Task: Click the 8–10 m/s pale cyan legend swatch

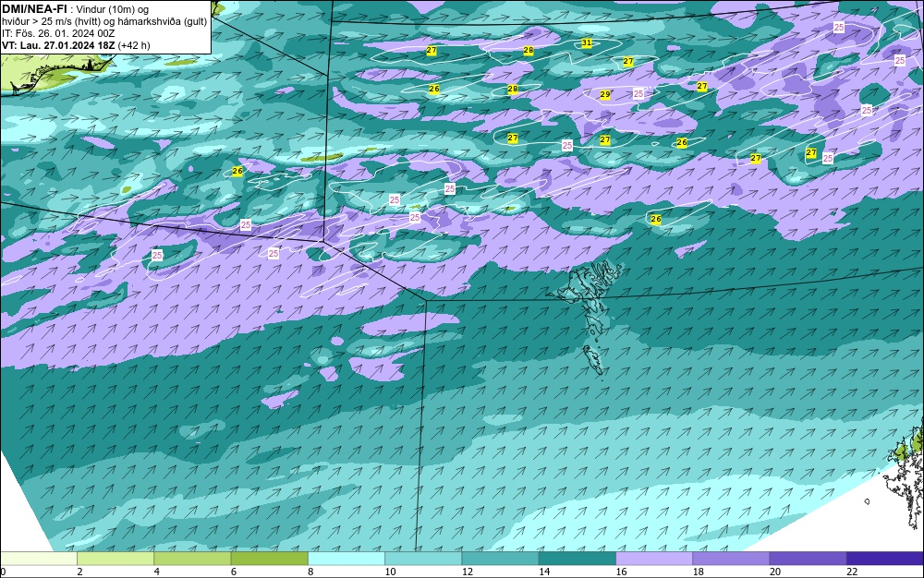Action: click(346, 558)
